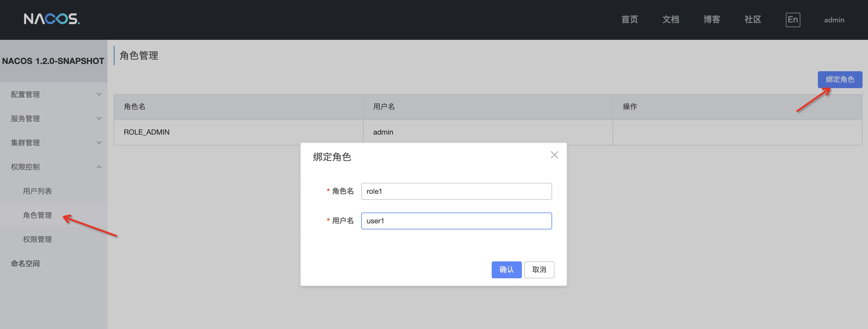Click the Nacos logo
Image resolution: width=868 pixels, height=329 pixels.
point(52,19)
